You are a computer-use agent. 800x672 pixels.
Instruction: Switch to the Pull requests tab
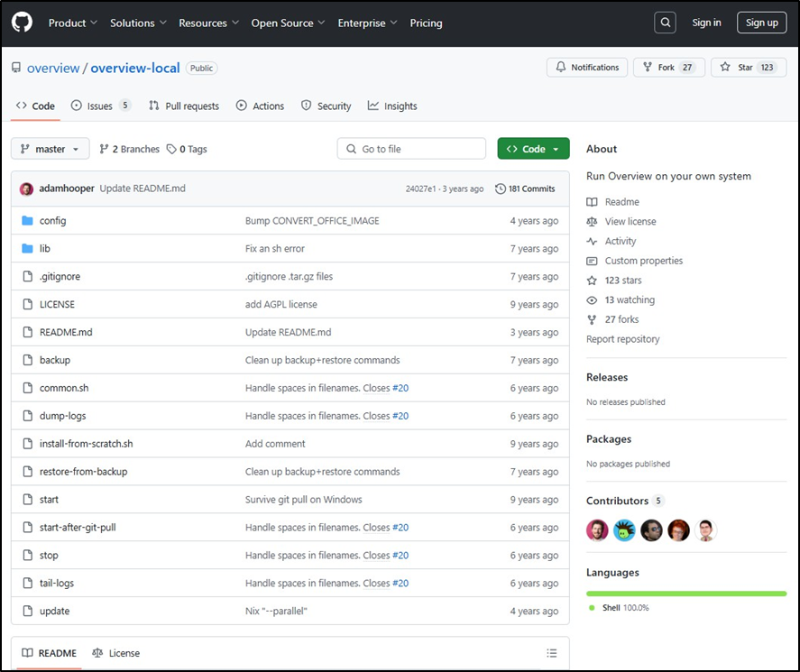click(184, 106)
